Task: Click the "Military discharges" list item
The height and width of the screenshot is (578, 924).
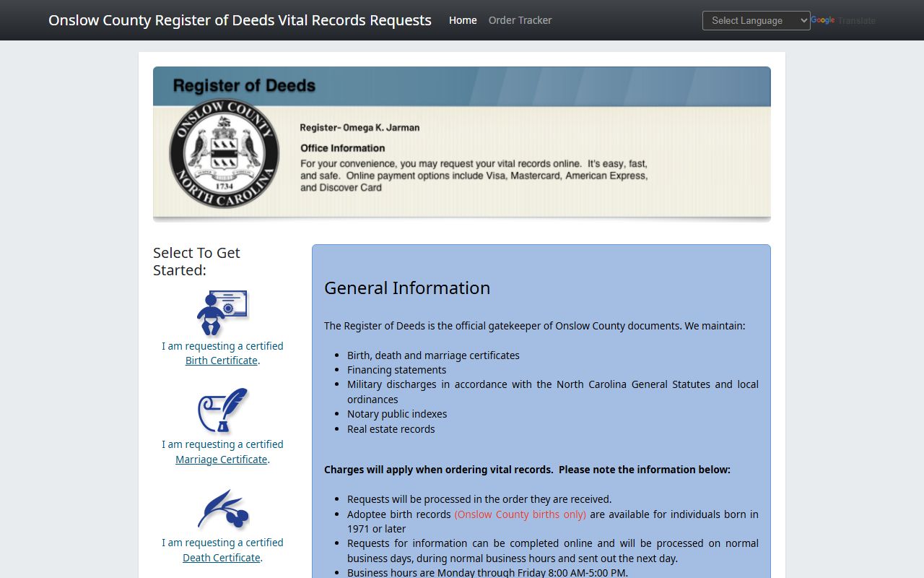Action: point(553,392)
